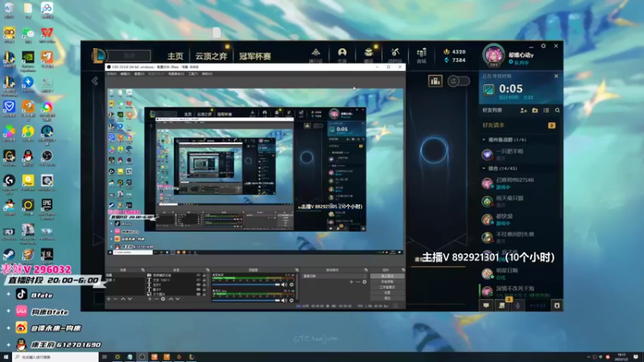Click the Windows taskbar search box
Image resolution: width=644 pixels, height=362 pixels.
(55, 357)
